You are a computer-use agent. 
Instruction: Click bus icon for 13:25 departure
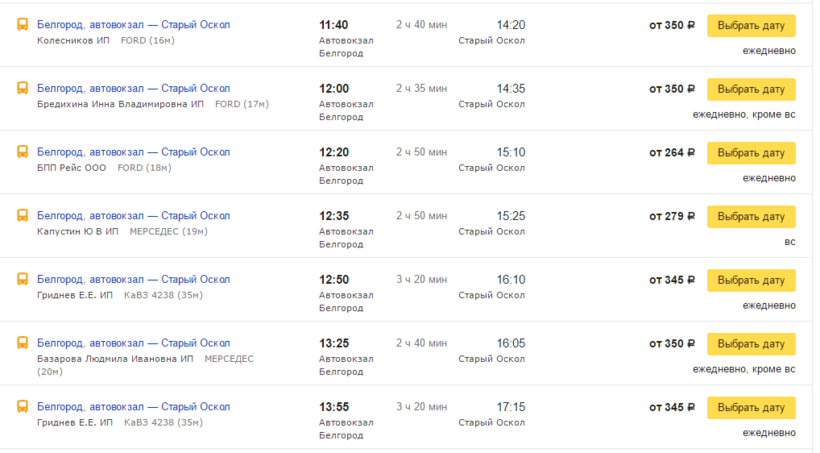tap(23, 344)
